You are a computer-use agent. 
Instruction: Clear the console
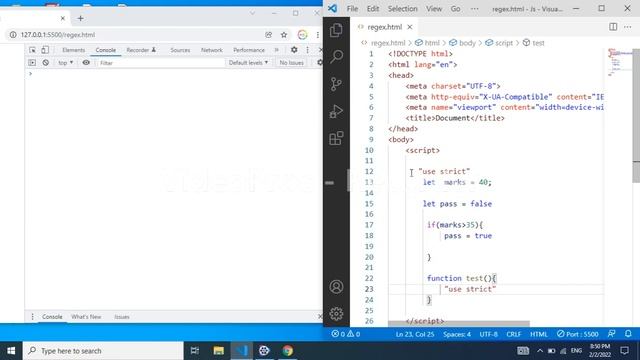[x=46, y=63]
